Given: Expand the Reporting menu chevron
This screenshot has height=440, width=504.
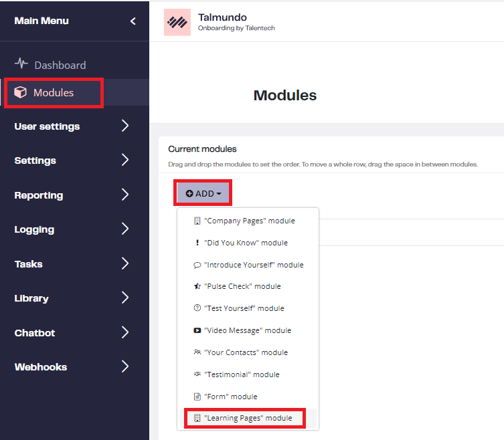Looking at the screenshot, I should click(x=125, y=195).
